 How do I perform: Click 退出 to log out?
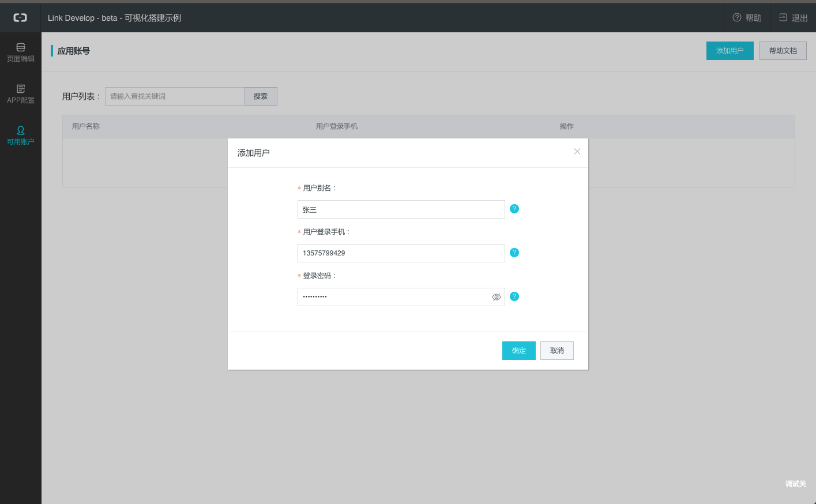(793, 18)
